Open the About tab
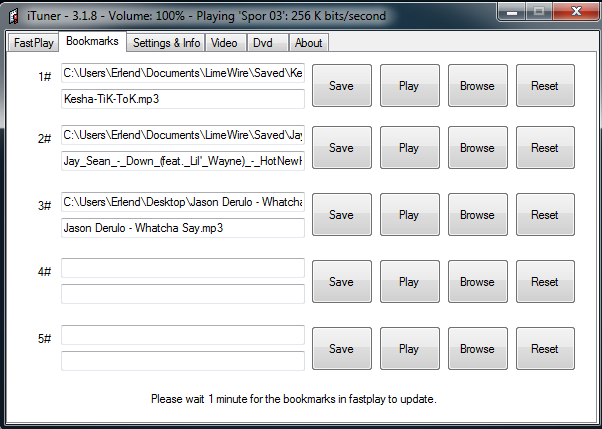The image size is (602, 429). pos(308,43)
